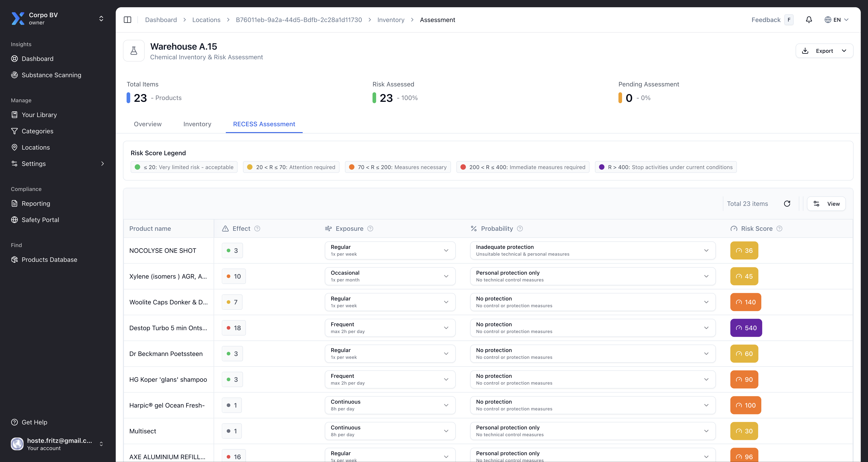Click the Probability column help icon
This screenshot has height=462, width=868.
click(520, 229)
